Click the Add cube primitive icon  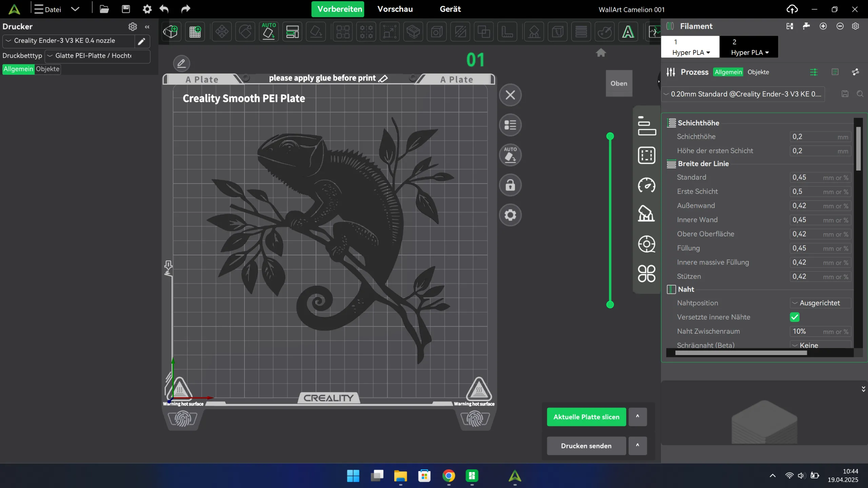tap(170, 32)
